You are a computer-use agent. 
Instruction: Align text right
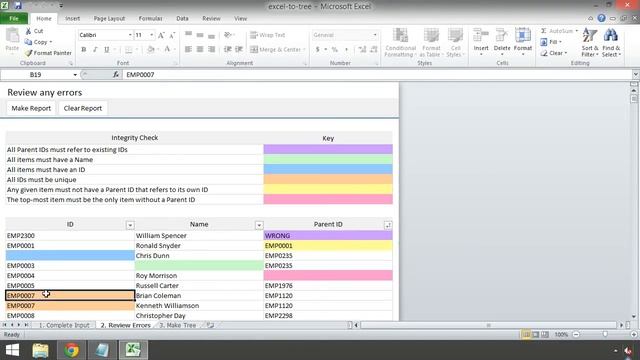coord(211,49)
